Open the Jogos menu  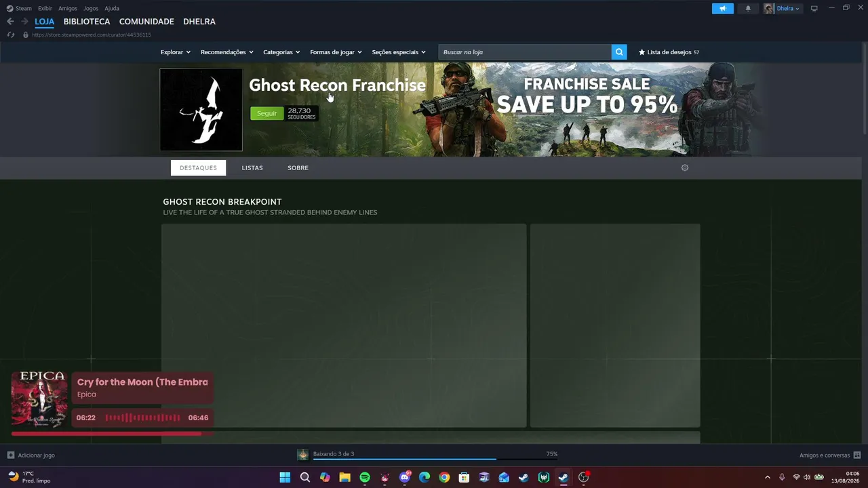tap(91, 9)
